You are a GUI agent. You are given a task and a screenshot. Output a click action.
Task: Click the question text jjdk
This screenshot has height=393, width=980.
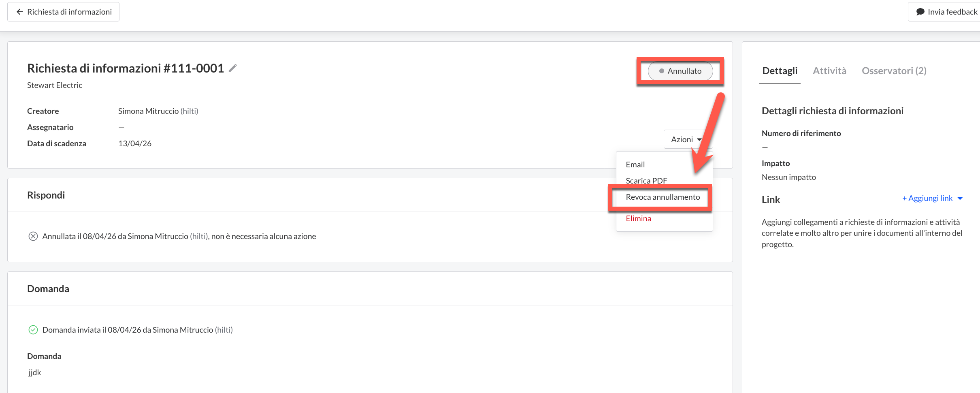(35, 372)
